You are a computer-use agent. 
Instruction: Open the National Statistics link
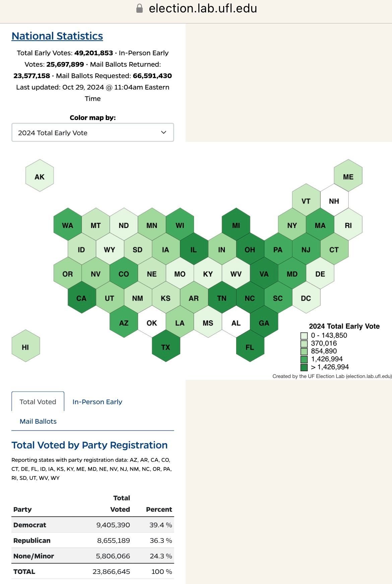[57, 36]
